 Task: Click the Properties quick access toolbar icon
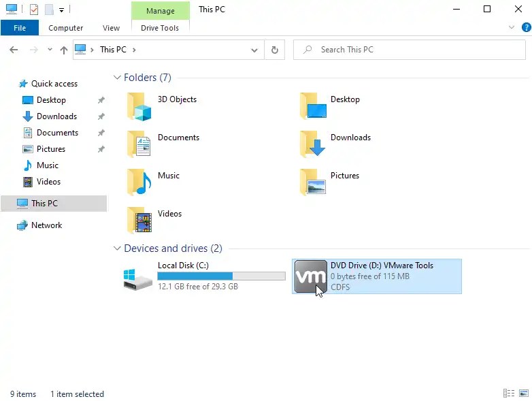pyautogui.click(x=34, y=9)
